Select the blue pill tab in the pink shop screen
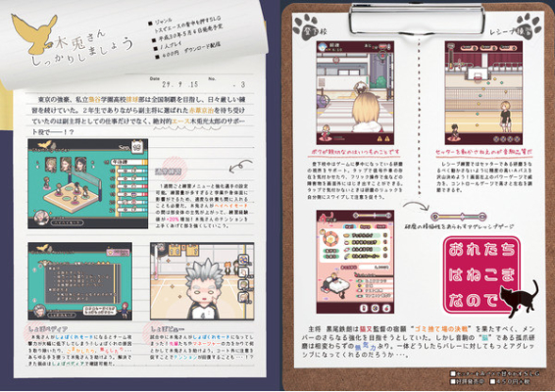The image size is (555, 392). (x=349, y=226)
